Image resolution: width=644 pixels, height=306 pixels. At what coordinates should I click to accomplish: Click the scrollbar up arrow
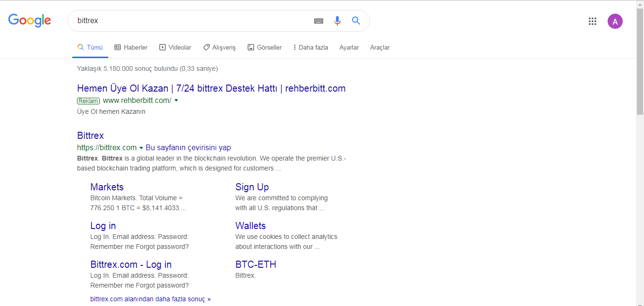640,4
